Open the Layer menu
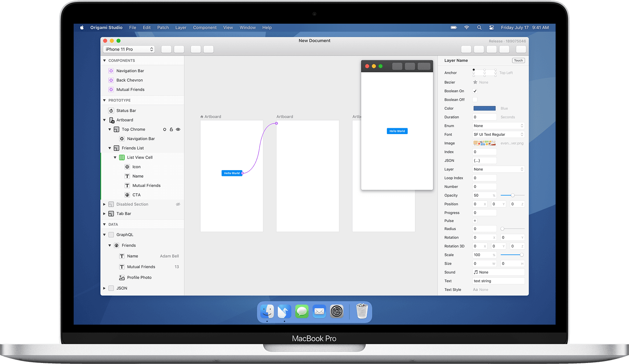Screen dimensions: 629x364 click(181, 28)
